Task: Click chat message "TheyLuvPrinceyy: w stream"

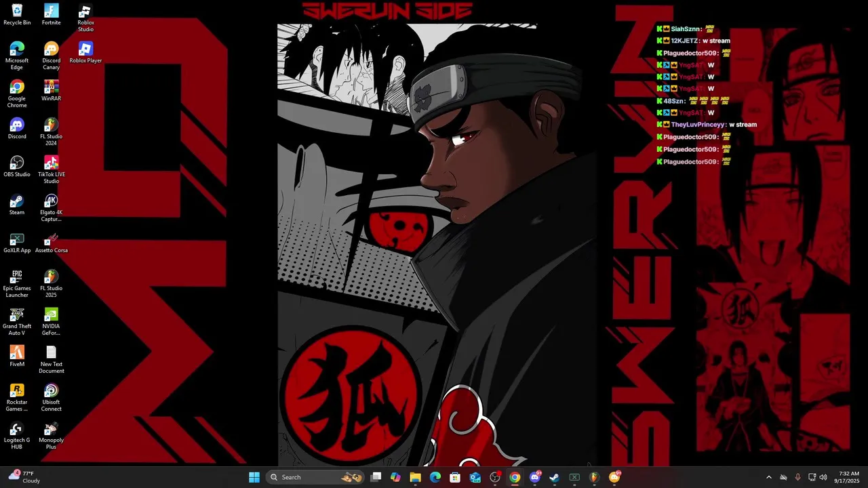Action: (707, 125)
